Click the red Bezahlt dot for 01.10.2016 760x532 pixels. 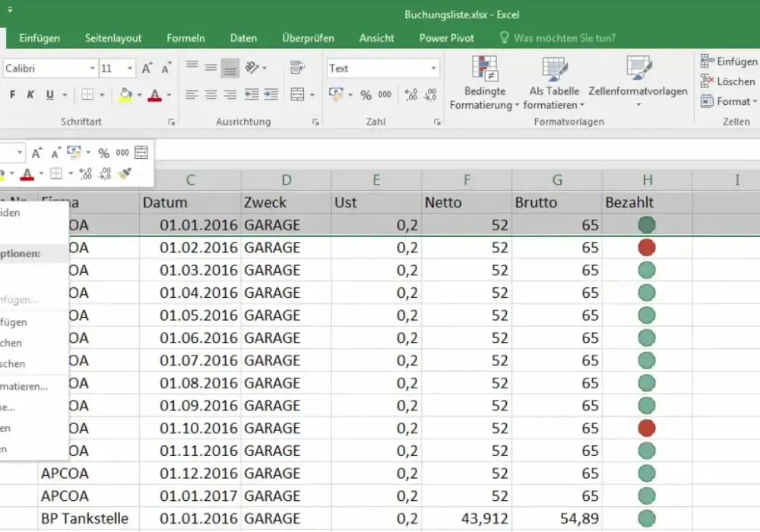click(647, 429)
